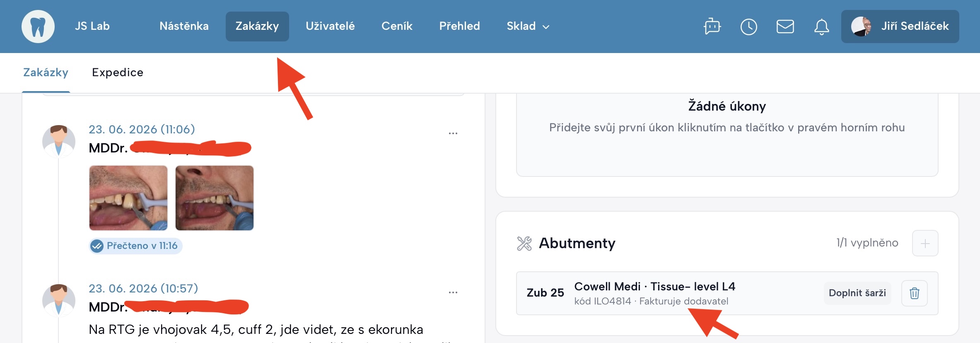This screenshot has height=343, width=980.
Task: Click the 23. 06. 2026 (11:06) timestamp
Action: [x=142, y=129]
